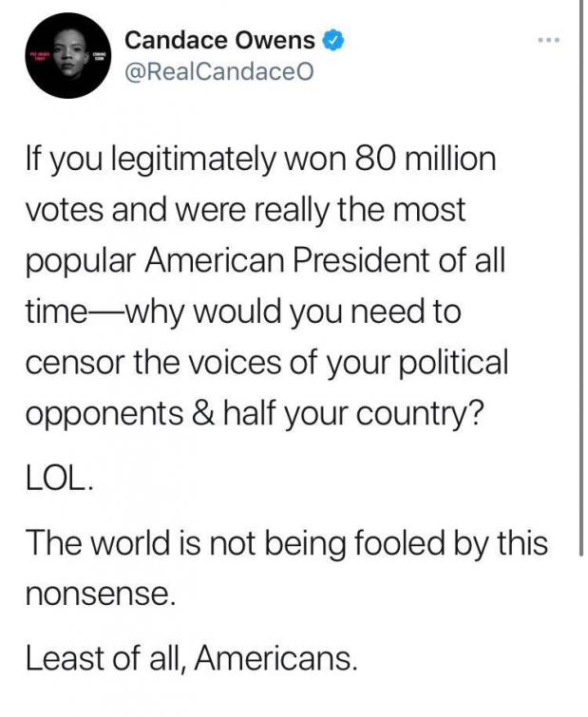588x717 pixels.
Task: Open the Candace Owens display name link
Action: coord(220,40)
